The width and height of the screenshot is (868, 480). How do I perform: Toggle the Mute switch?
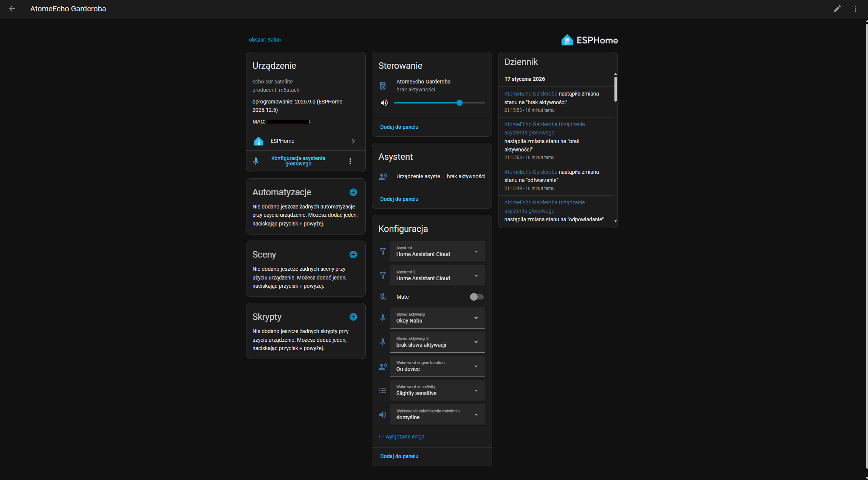pos(477,297)
